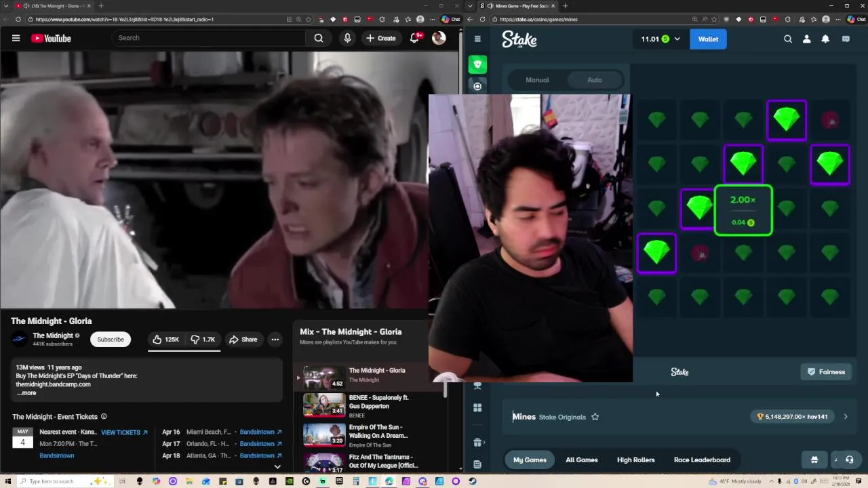Open Stake sidebar grid icon
The image size is (868, 488).
tap(477, 408)
